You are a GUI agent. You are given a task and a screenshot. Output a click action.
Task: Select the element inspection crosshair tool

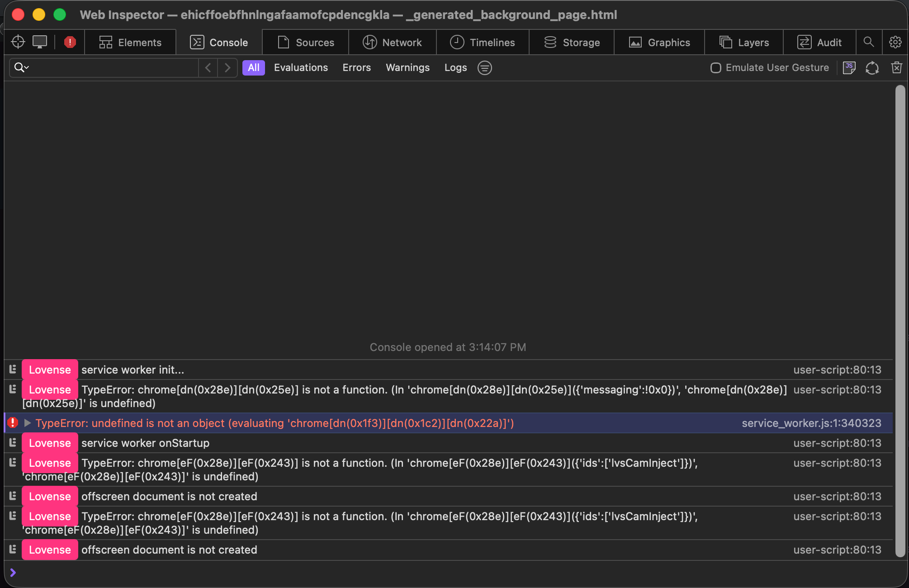click(x=18, y=42)
